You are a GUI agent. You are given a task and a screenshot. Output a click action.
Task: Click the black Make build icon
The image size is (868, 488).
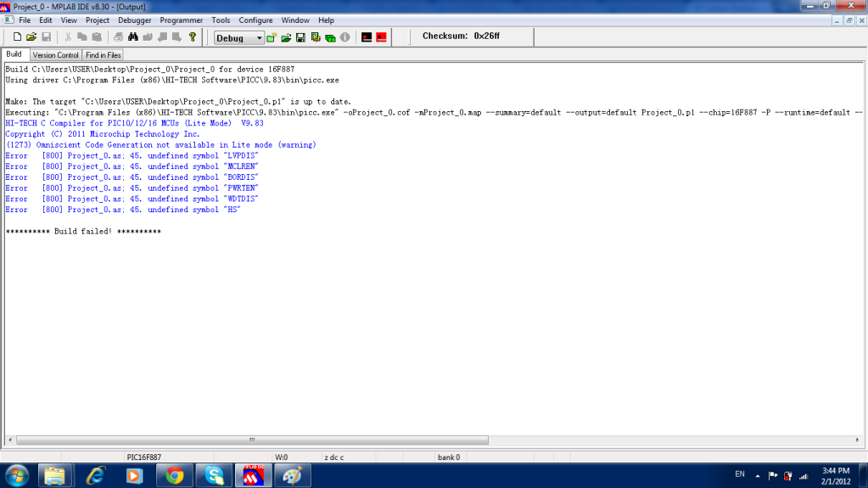point(367,37)
